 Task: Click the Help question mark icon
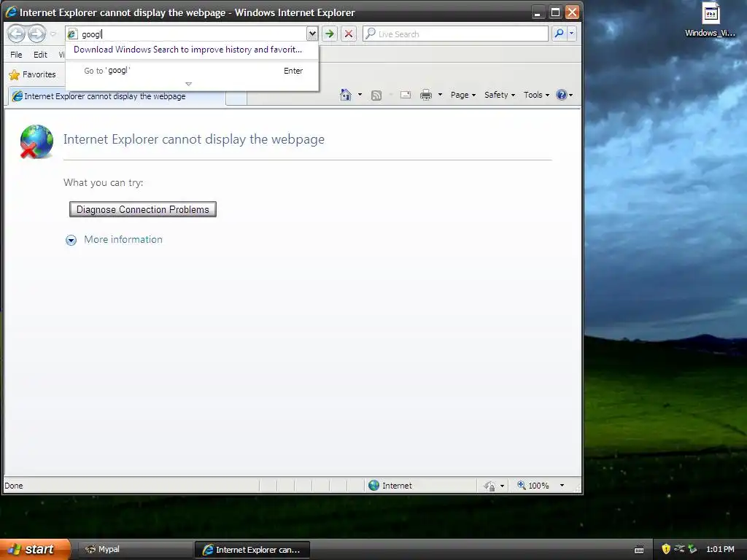(561, 95)
